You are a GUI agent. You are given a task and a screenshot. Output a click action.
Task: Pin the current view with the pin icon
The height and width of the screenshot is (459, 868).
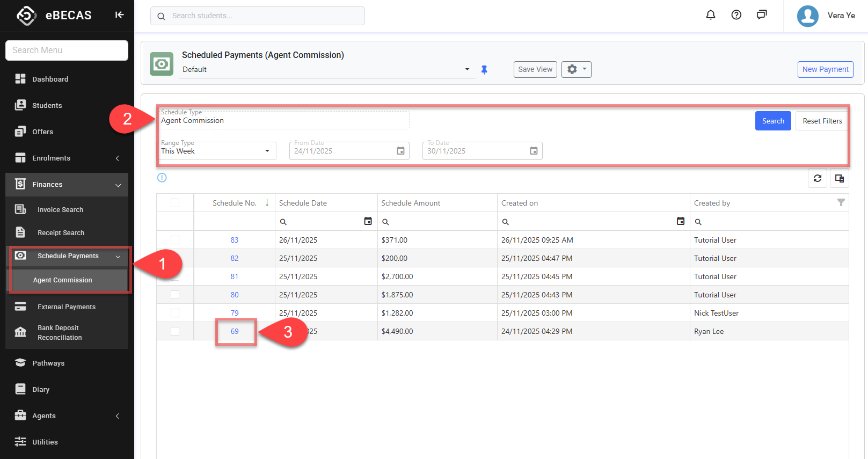(x=484, y=70)
